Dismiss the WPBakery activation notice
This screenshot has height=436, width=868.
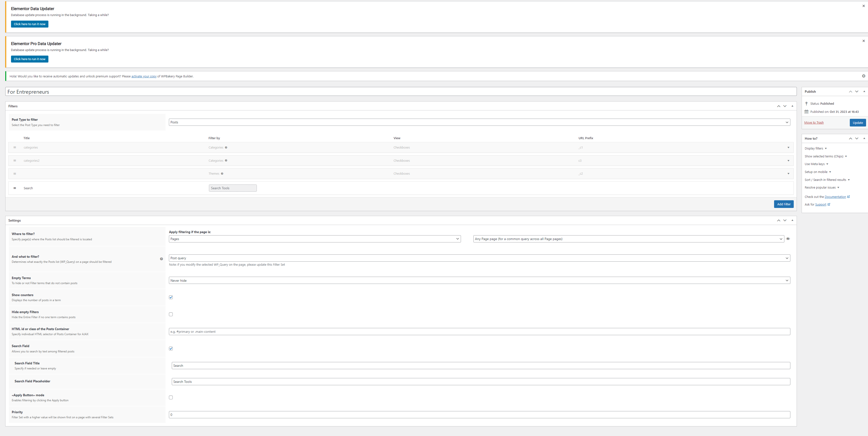(863, 76)
